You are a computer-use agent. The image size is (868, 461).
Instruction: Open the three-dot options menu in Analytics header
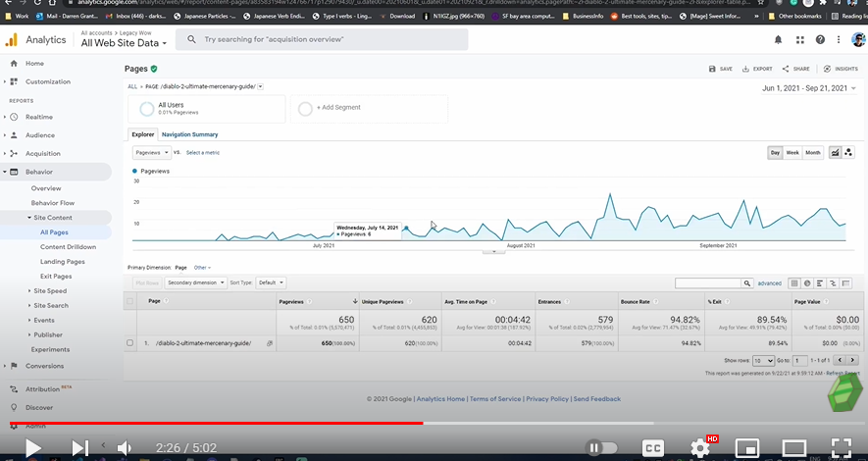pos(839,40)
